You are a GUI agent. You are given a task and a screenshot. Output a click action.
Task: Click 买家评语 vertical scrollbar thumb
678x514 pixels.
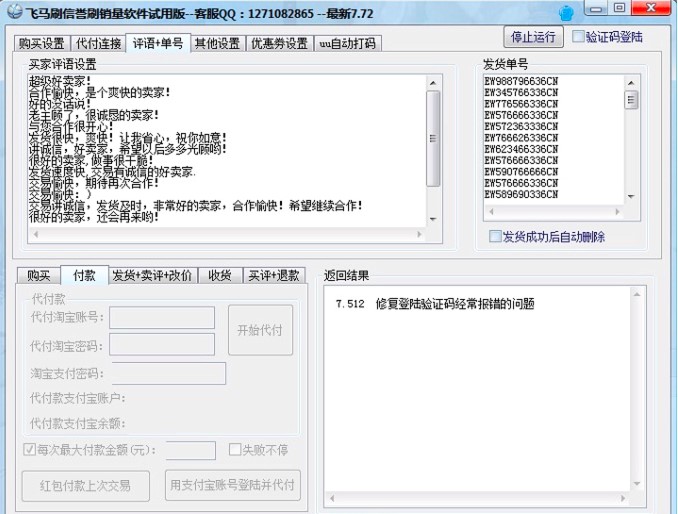point(433,138)
